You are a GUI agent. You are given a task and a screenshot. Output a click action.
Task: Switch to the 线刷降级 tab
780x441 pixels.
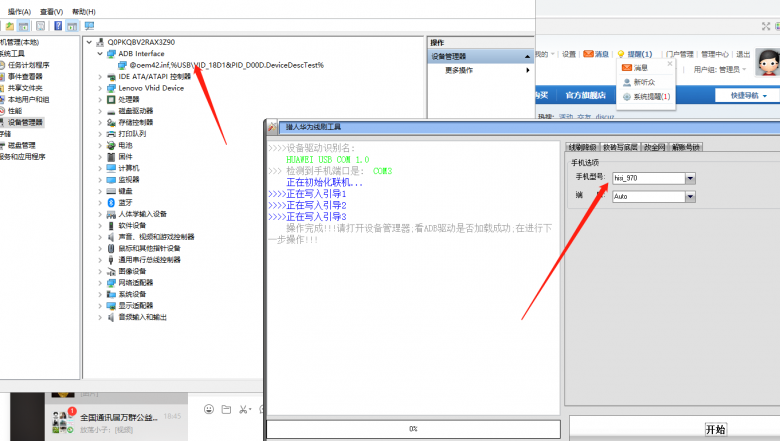tap(582, 147)
